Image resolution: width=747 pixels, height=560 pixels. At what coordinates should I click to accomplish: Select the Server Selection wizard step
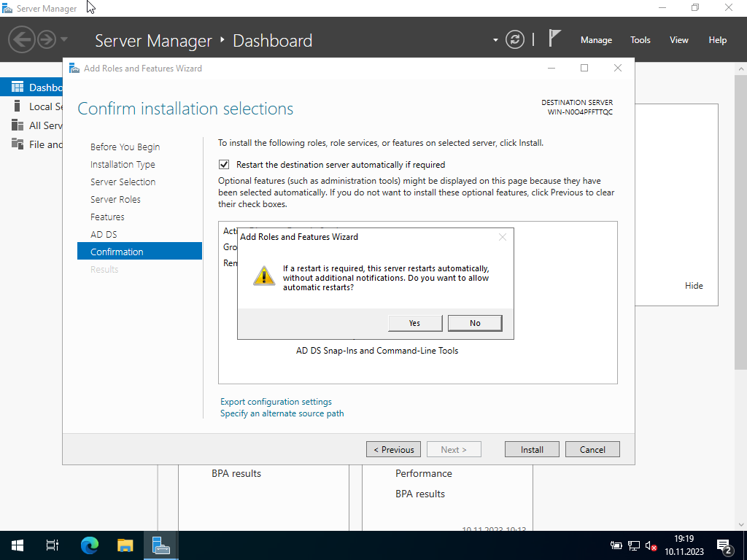123,182
